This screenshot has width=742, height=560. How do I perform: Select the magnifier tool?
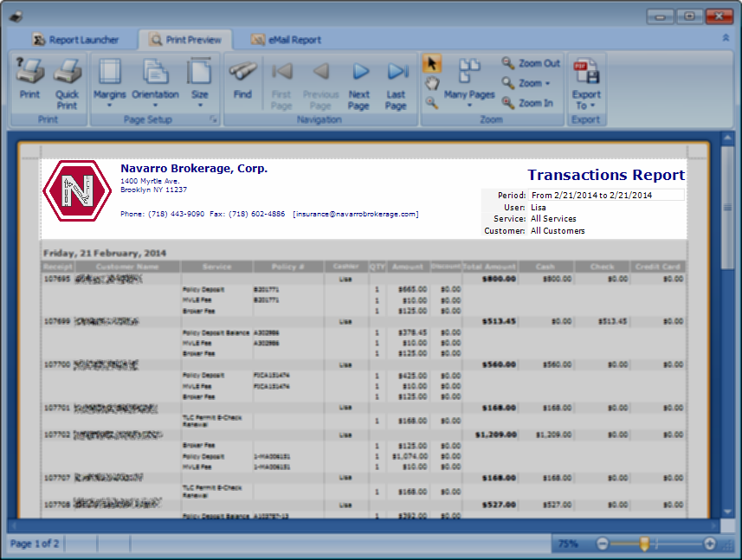click(x=431, y=102)
